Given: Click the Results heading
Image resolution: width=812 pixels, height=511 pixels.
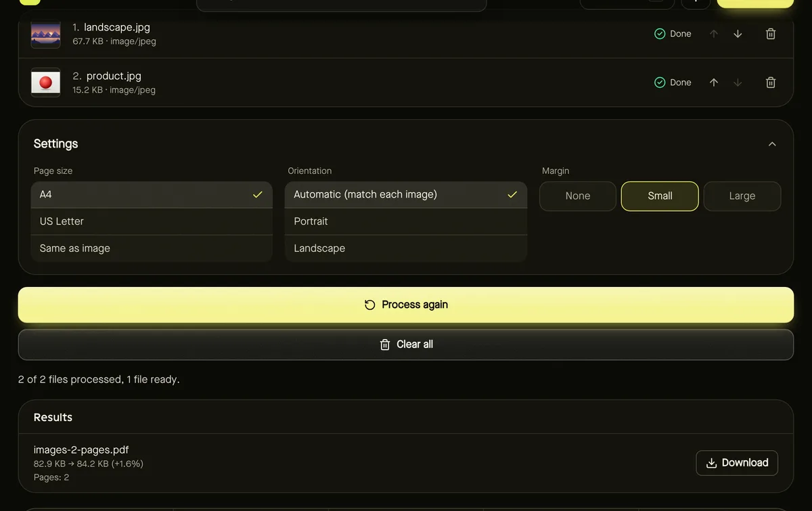Looking at the screenshot, I should coord(53,418).
